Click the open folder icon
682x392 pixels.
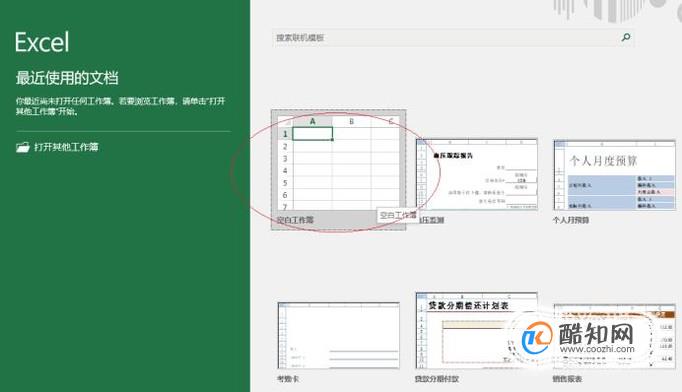[x=23, y=147]
